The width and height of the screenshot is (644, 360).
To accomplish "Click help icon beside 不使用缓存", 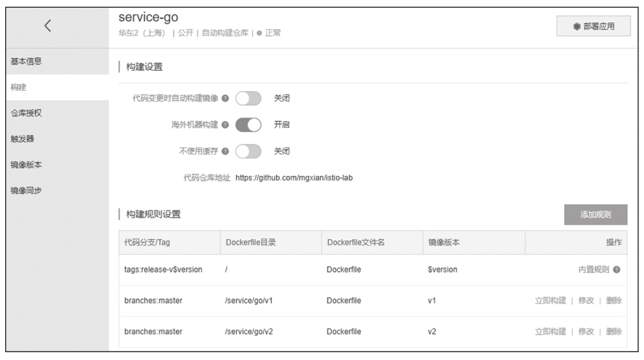I will tap(225, 151).
